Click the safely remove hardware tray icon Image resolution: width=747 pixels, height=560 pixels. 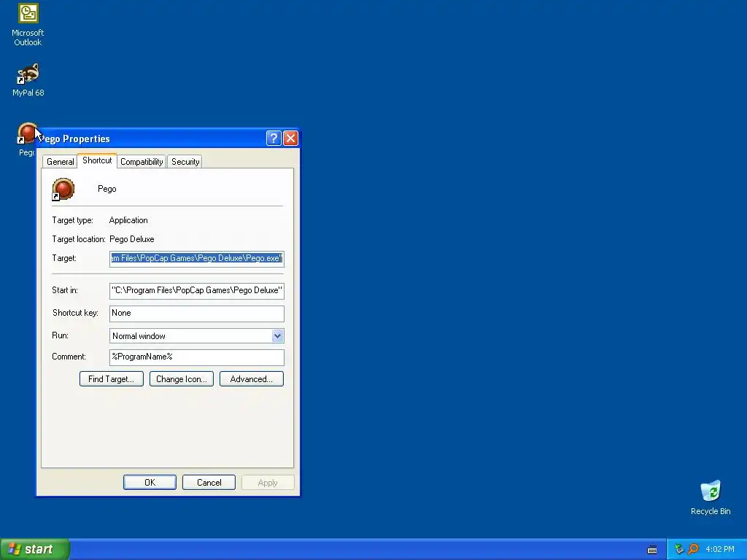(679, 549)
